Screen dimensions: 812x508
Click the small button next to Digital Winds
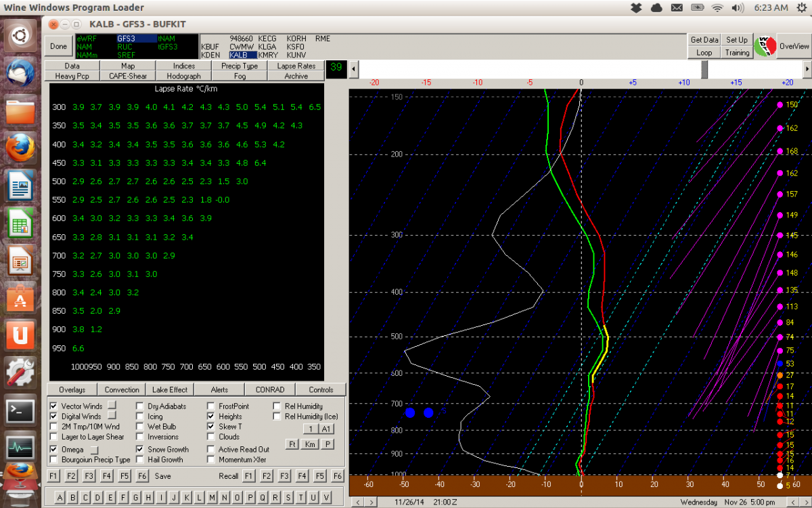pos(112,415)
